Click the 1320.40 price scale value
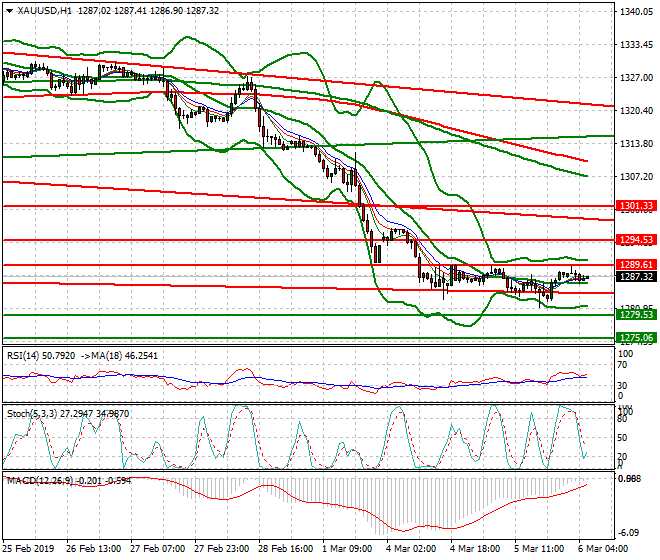The height and width of the screenshot is (560, 660). pyautogui.click(x=636, y=111)
